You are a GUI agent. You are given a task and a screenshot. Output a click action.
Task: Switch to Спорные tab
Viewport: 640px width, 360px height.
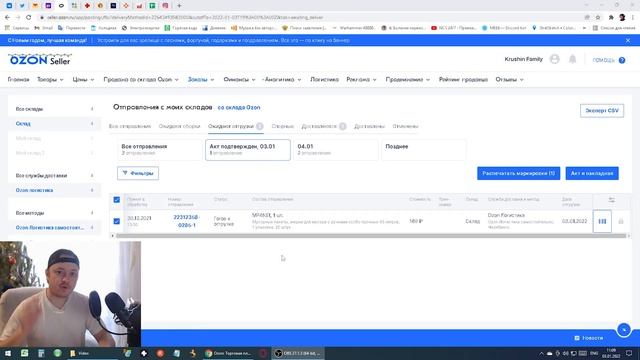coord(282,126)
